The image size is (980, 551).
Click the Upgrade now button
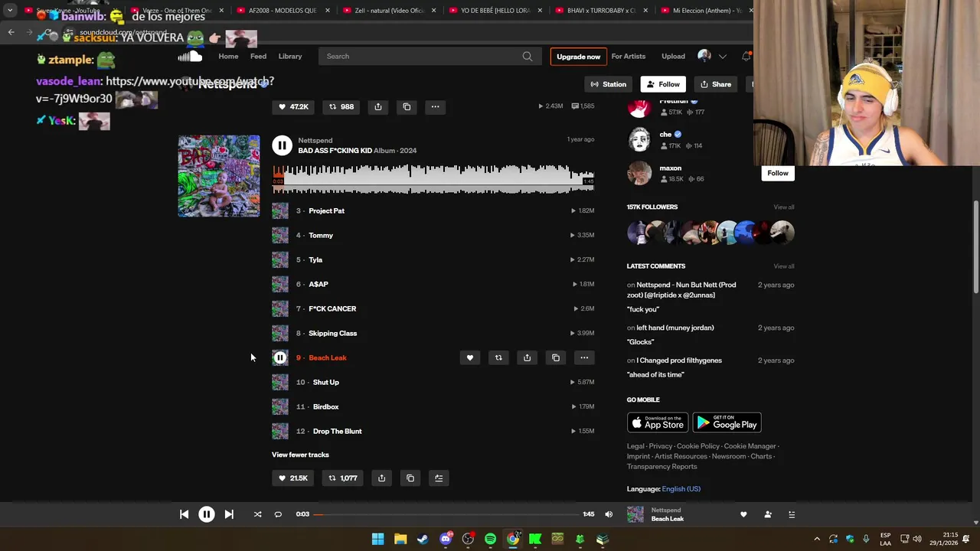point(578,57)
